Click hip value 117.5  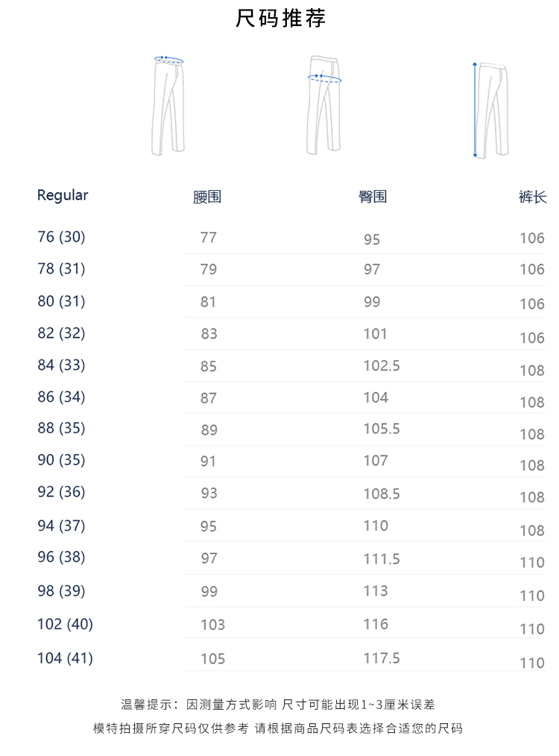pyautogui.click(x=382, y=658)
